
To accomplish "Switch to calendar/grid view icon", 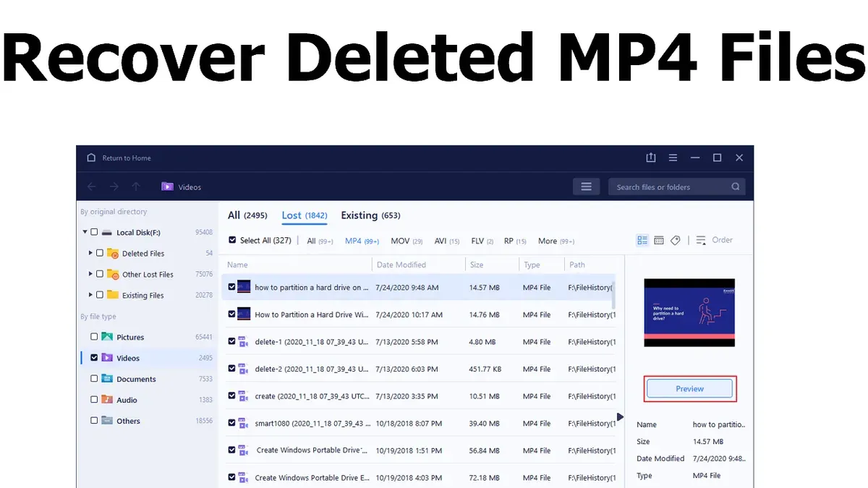I will click(x=659, y=240).
